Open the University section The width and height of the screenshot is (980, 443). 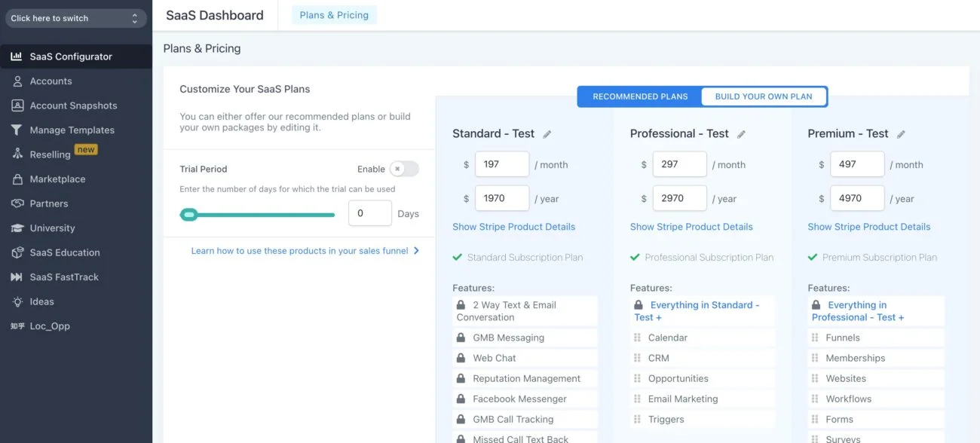(x=54, y=228)
